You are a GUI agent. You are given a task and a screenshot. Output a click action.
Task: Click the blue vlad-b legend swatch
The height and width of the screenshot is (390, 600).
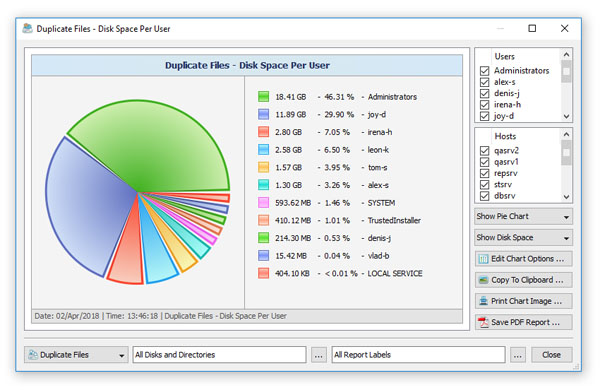pyautogui.click(x=263, y=255)
